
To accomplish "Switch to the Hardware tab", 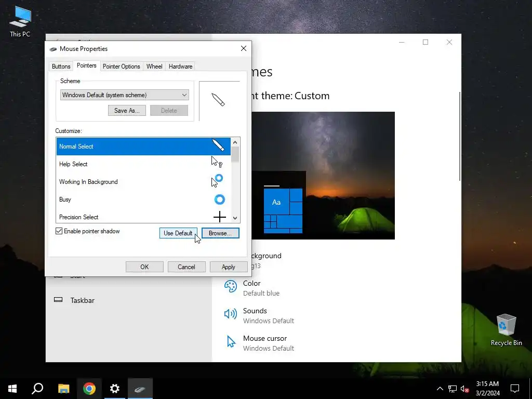I will click(180, 66).
